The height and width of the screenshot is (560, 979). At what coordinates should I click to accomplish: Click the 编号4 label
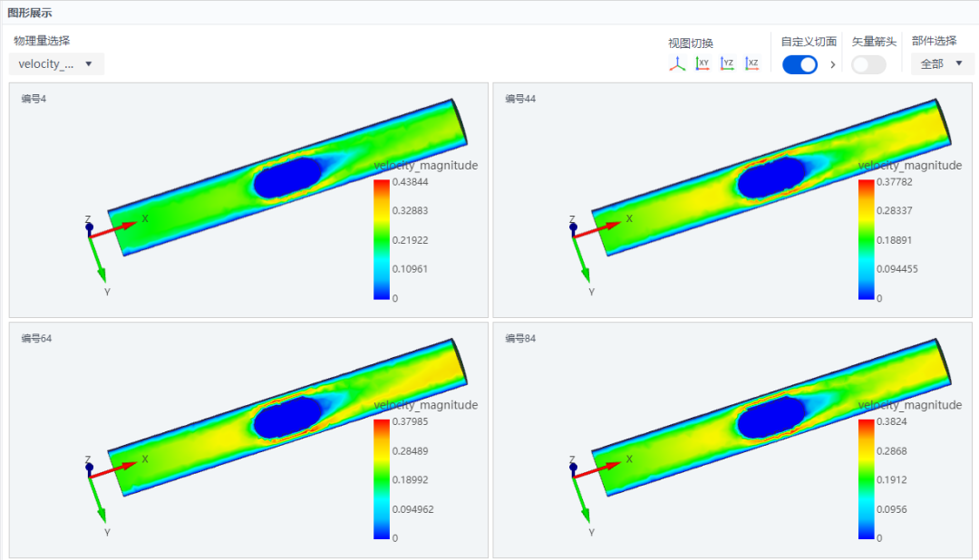(x=34, y=99)
